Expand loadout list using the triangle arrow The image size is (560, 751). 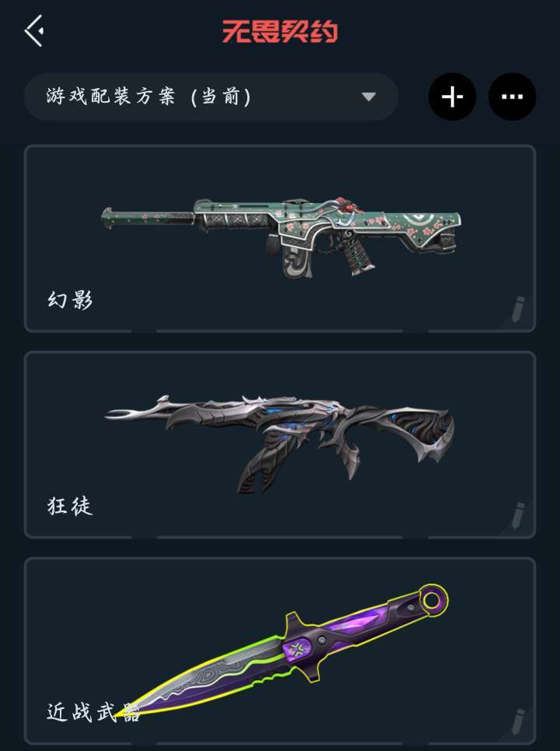click(369, 97)
